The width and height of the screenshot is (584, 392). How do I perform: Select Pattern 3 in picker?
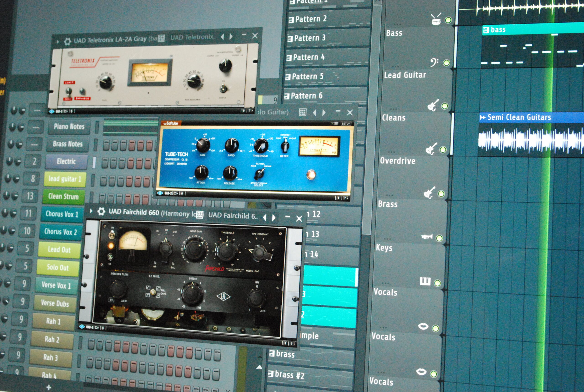click(x=328, y=38)
